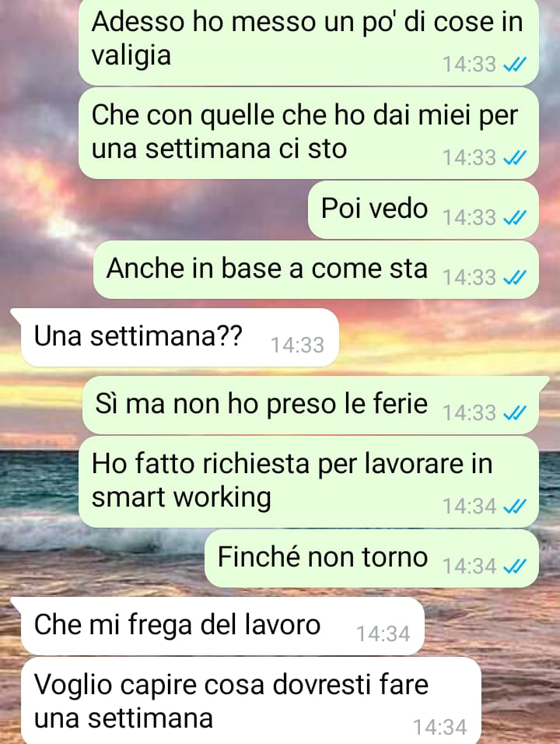Tap the read ticks on 'Sì ma non ho preso le ferie'

click(x=514, y=412)
